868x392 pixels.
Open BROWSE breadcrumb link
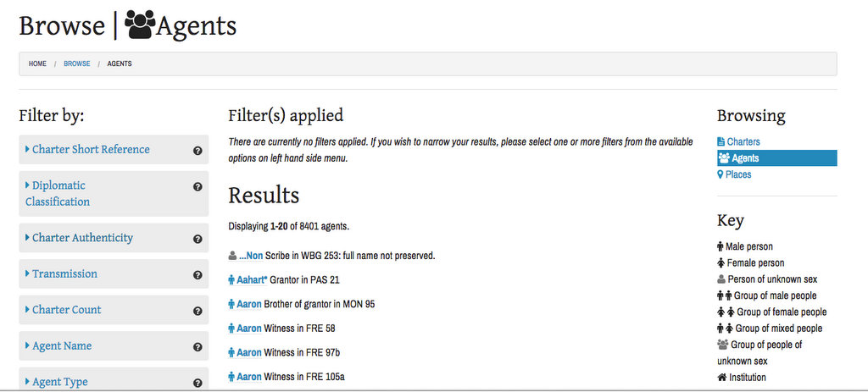[x=77, y=63]
